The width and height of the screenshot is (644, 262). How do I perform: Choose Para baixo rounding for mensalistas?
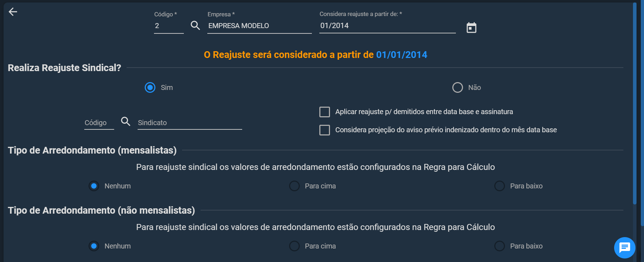(500, 186)
